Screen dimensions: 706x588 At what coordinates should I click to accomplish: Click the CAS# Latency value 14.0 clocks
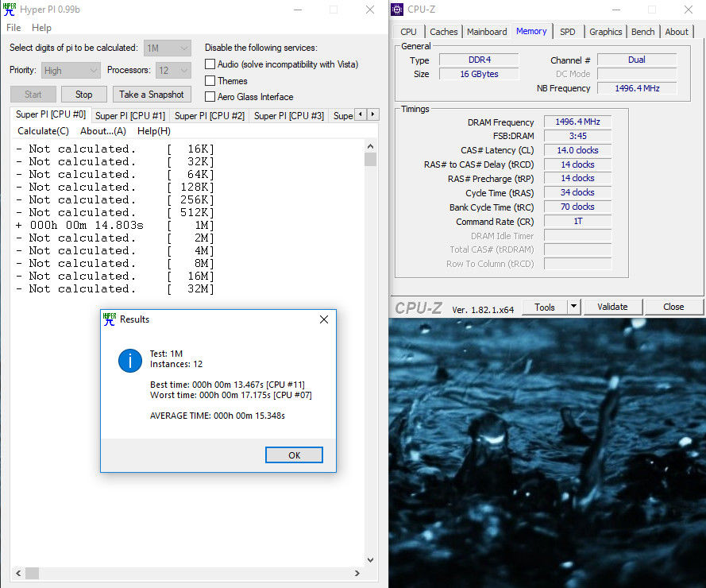coord(577,150)
